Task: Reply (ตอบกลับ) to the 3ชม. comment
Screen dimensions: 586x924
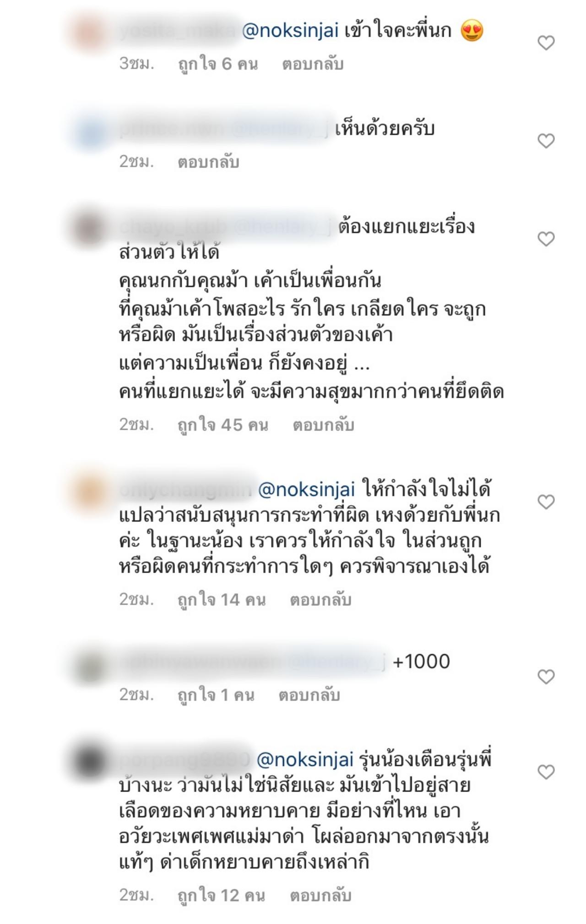Action: point(313,64)
